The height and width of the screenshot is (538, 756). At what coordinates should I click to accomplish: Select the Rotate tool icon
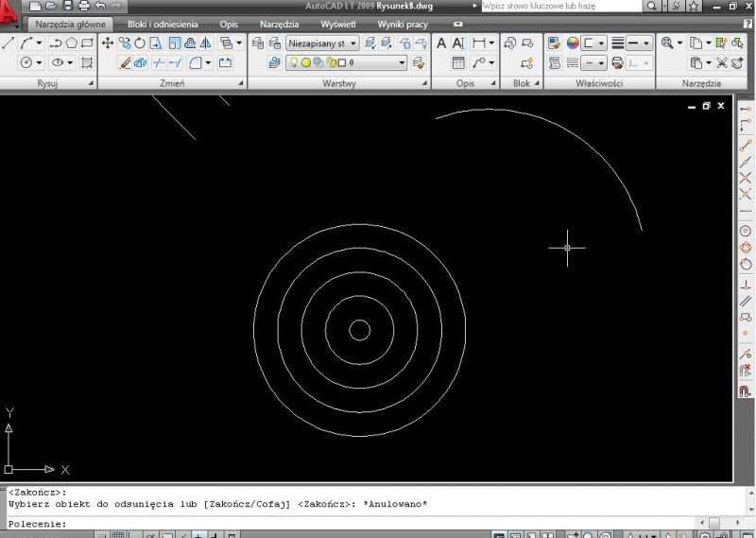click(140, 43)
